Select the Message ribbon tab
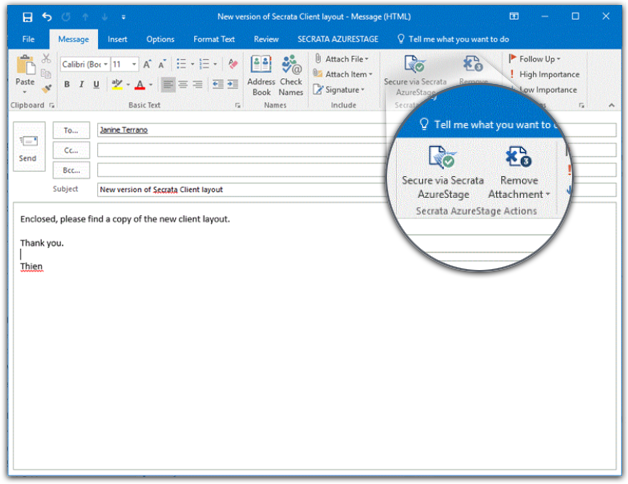 coord(73,39)
